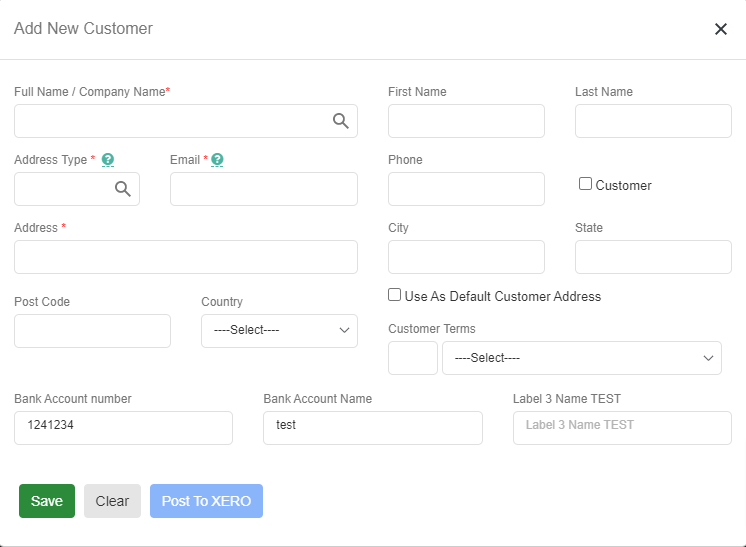746x547 pixels.
Task: Click the Post To XERO button
Action: coord(206,501)
